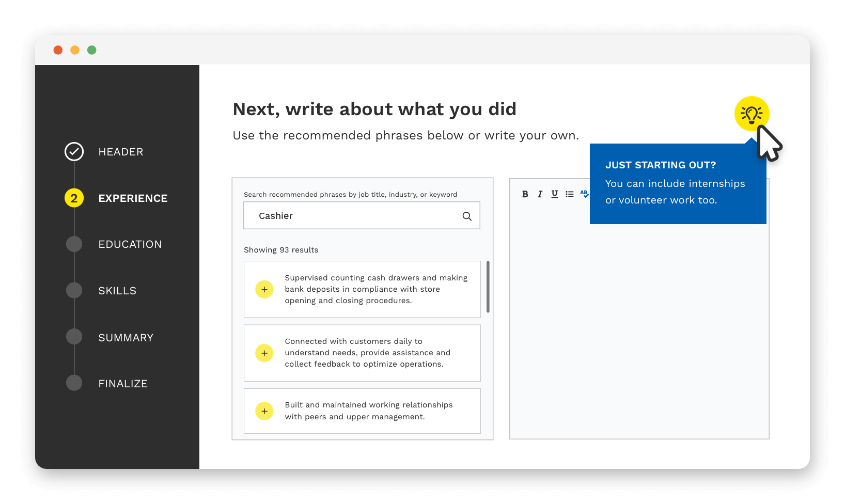845x504 pixels.
Task: Click the Cashier search input field
Action: pyautogui.click(x=351, y=216)
